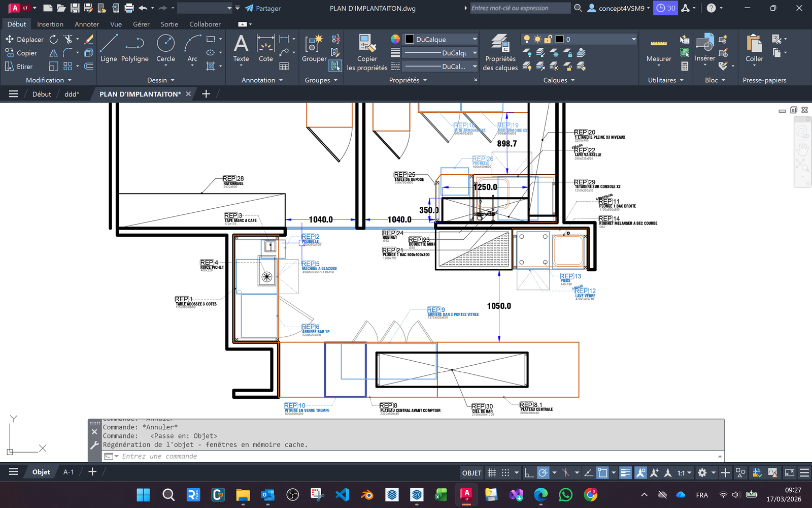Insert a table from Annotation panel
This screenshot has width=812, height=508.
coord(284,67)
